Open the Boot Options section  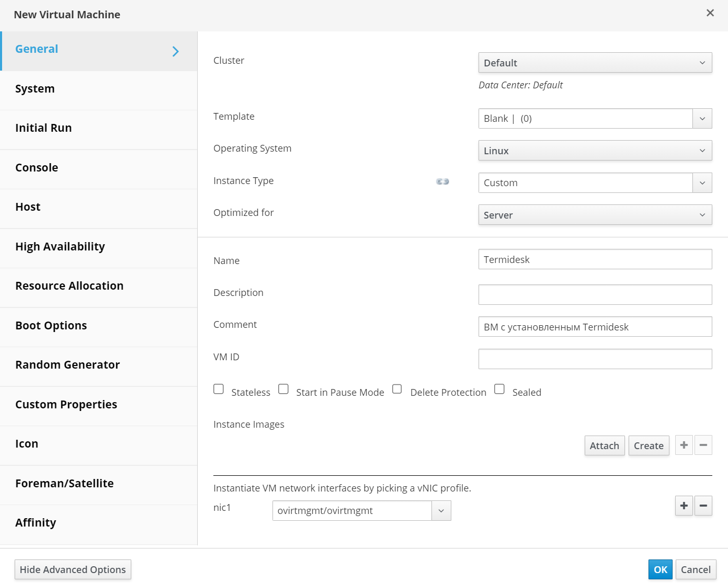(x=51, y=326)
